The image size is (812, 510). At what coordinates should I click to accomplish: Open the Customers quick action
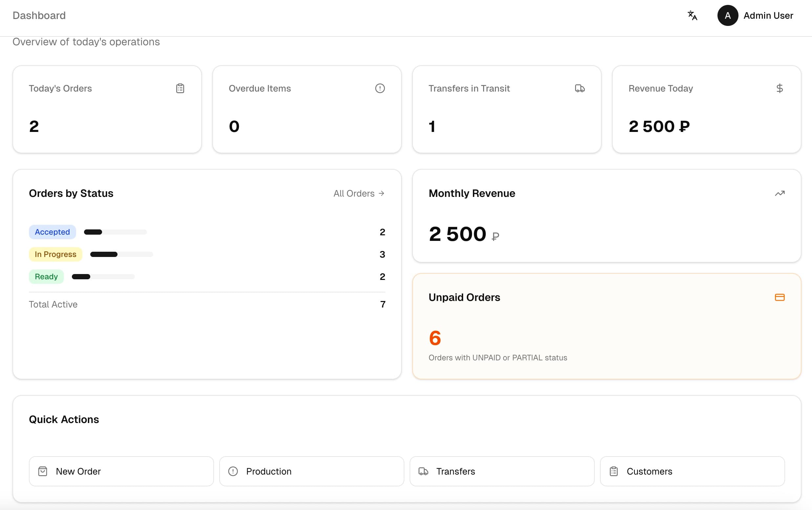point(692,471)
